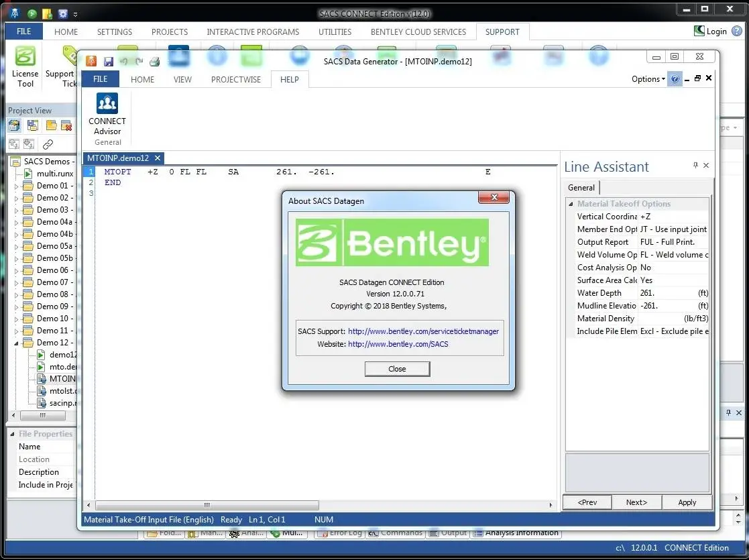Switch to PROJECTWISE tab in Data Generator
The height and width of the screenshot is (560, 749).
coord(236,79)
